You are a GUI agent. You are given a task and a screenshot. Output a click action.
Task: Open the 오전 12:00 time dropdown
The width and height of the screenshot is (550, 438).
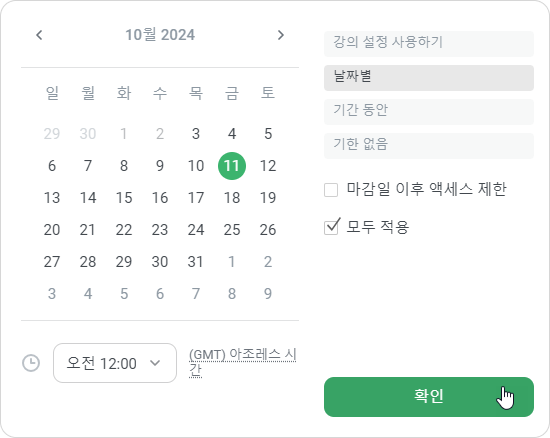point(115,363)
